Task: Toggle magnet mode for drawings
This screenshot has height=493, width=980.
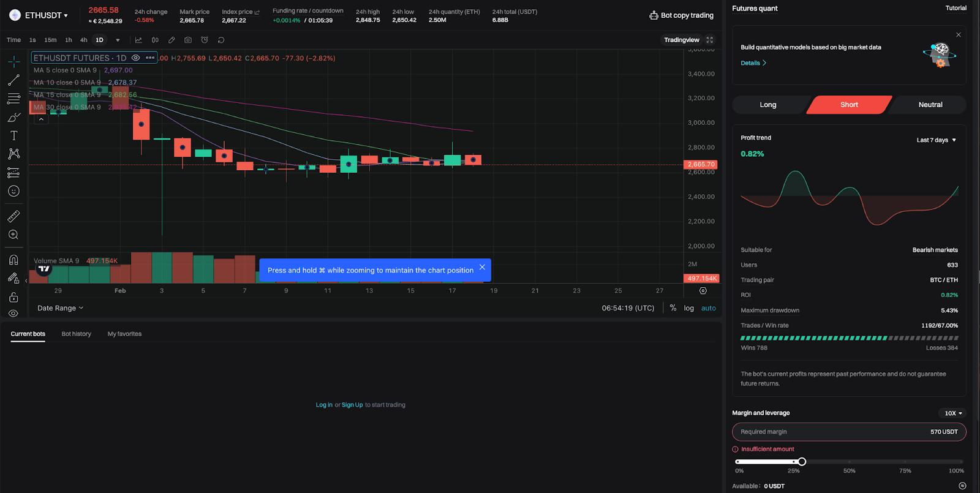Action: (13, 260)
